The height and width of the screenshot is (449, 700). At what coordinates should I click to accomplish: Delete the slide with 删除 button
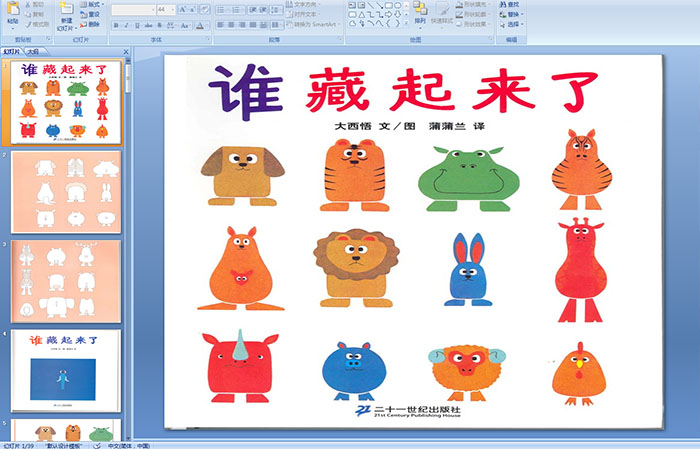(x=90, y=24)
